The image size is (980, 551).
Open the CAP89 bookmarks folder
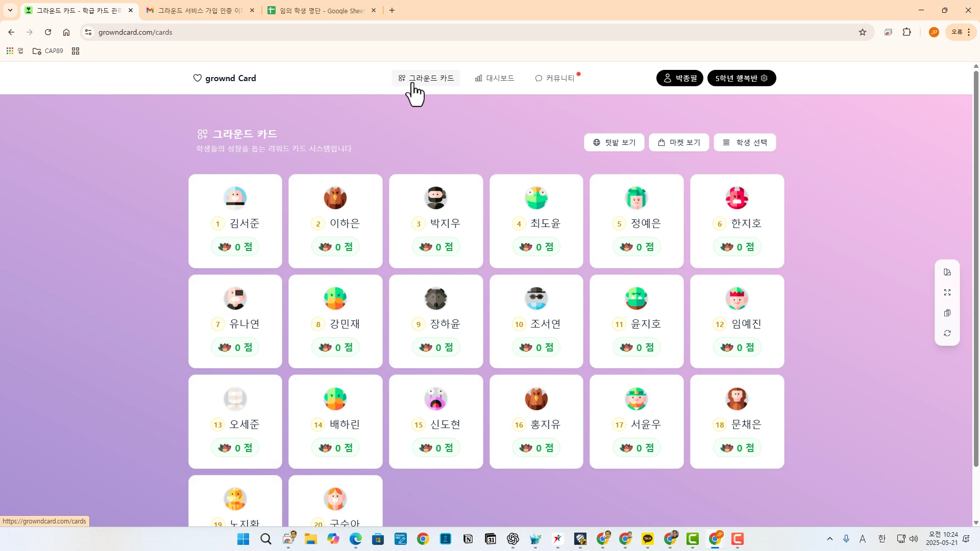click(x=48, y=51)
